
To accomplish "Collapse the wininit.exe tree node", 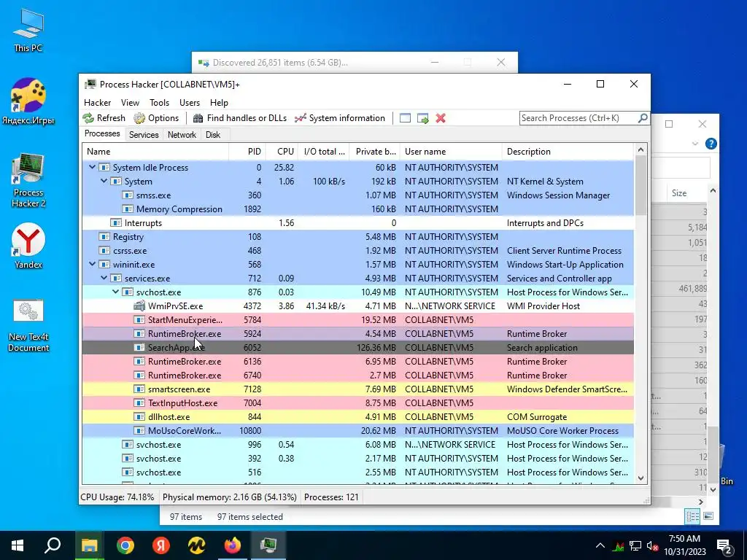I will point(93,264).
